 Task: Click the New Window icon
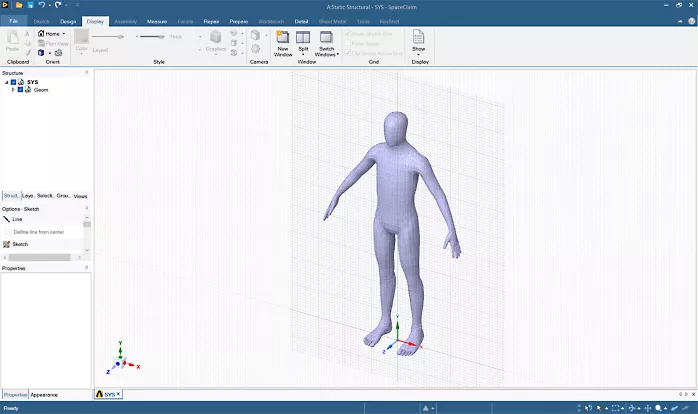click(283, 37)
